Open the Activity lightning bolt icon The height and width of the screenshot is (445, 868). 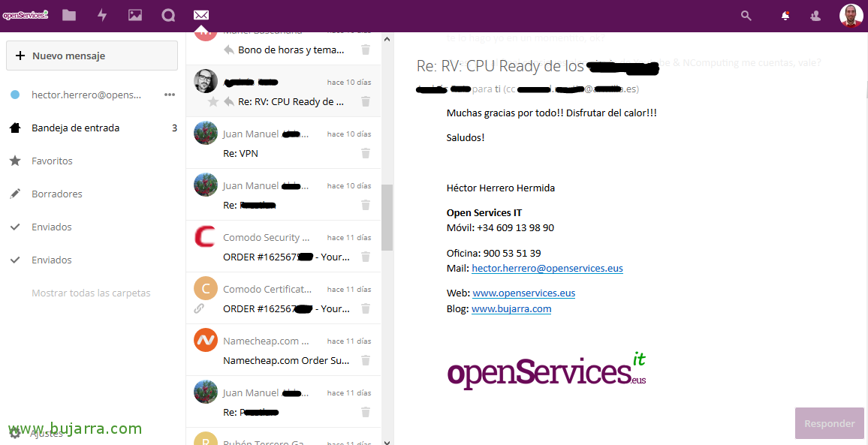tap(102, 15)
